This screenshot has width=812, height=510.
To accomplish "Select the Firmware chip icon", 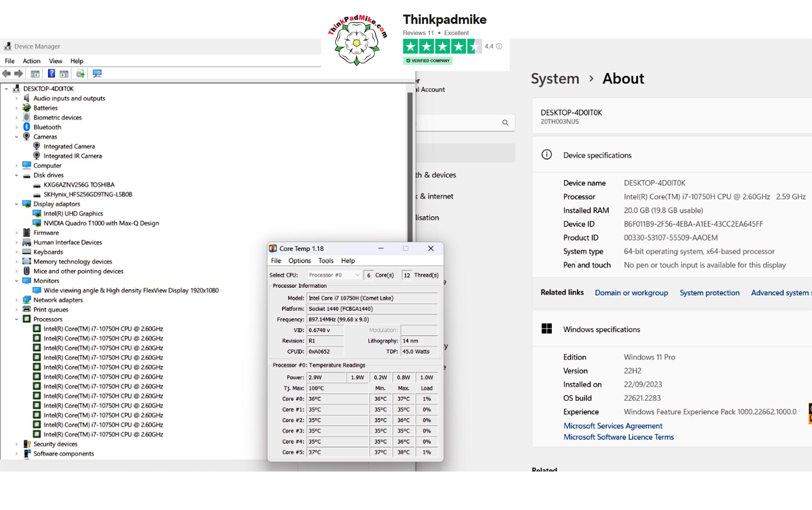I will click(x=27, y=233).
